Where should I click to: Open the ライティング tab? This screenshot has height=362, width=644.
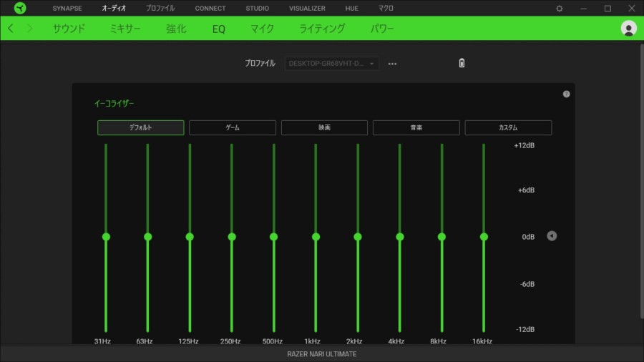(322, 29)
